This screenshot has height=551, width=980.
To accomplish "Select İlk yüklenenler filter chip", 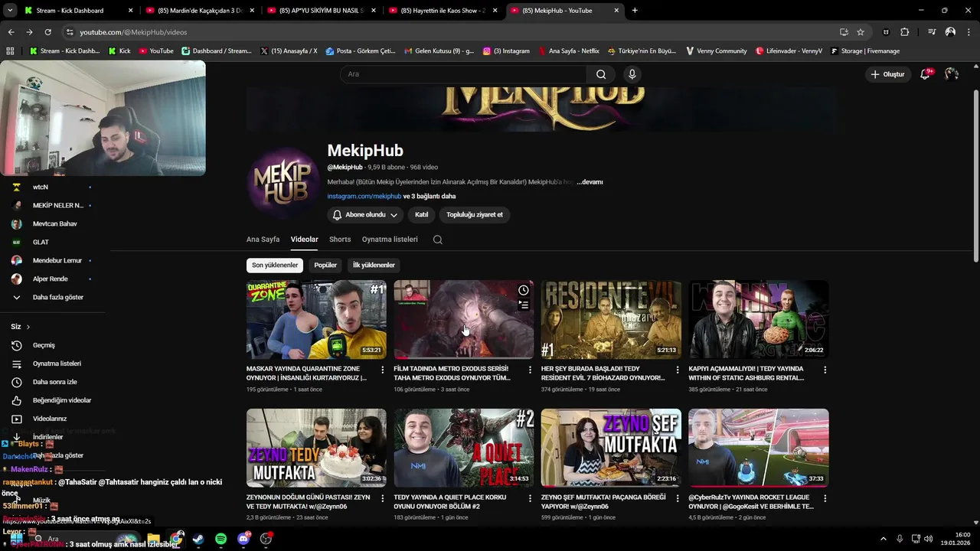I will pyautogui.click(x=374, y=266).
